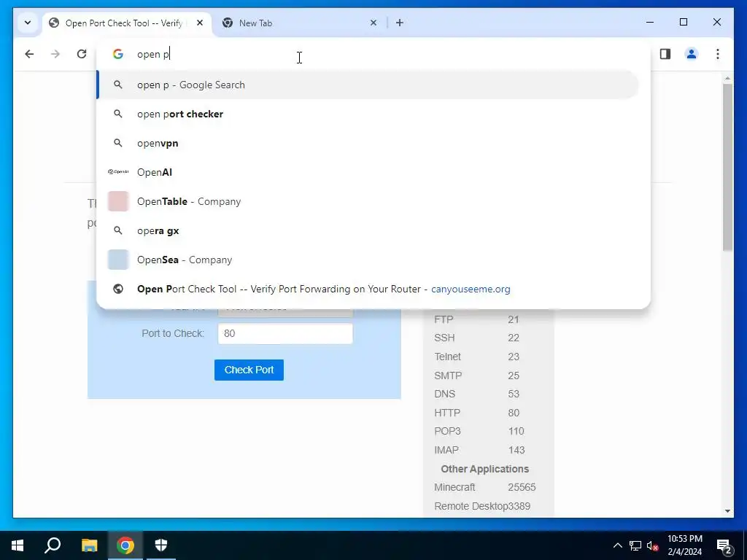Click the Telnet port 23 entry
Screen dimensions: 747x560
[476, 357]
